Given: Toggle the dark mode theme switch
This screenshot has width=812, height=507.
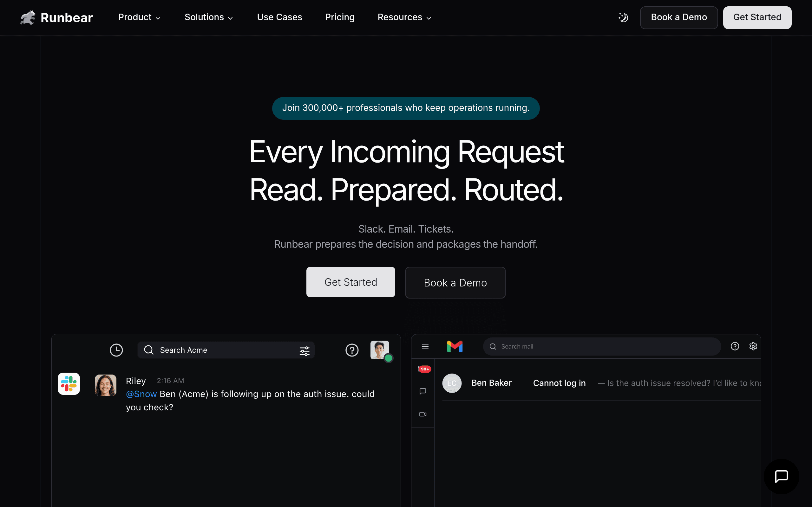Looking at the screenshot, I should pyautogui.click(x=623, y=17).
